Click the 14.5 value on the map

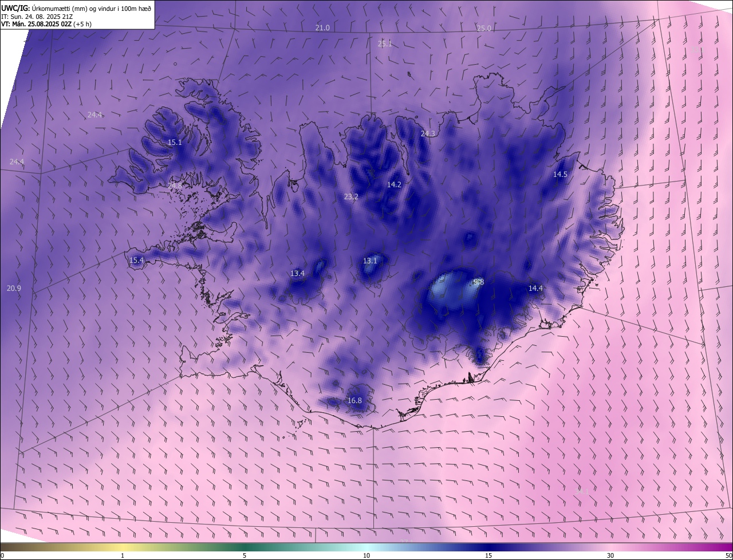(560, 175)
